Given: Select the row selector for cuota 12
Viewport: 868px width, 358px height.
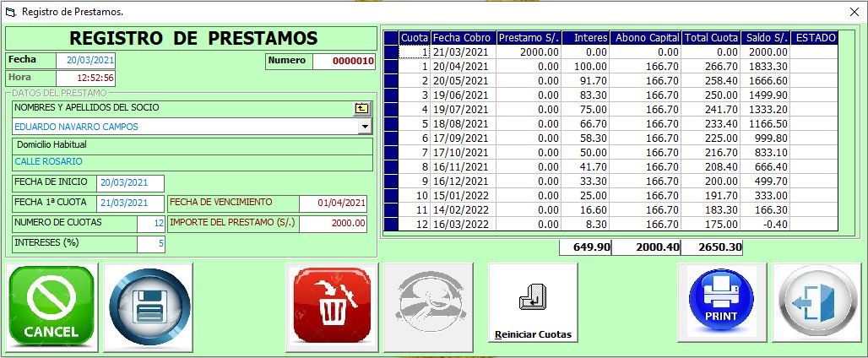Looking at the screenshot, I should coord(390,225).
